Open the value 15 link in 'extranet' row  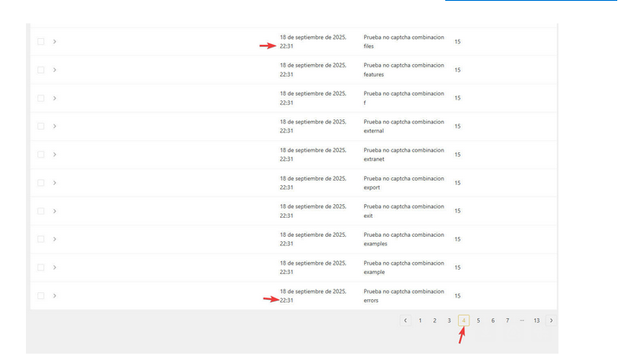tap(457, 155)
